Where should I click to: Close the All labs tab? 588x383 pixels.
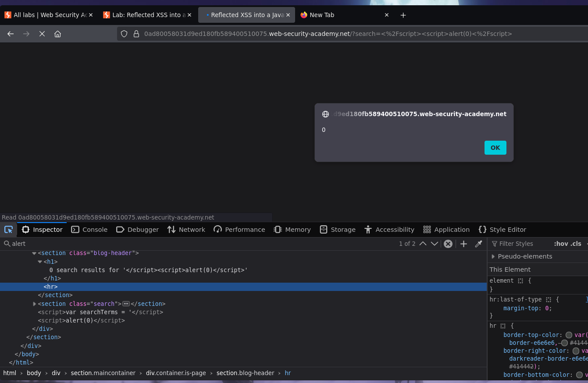[91, 15]
